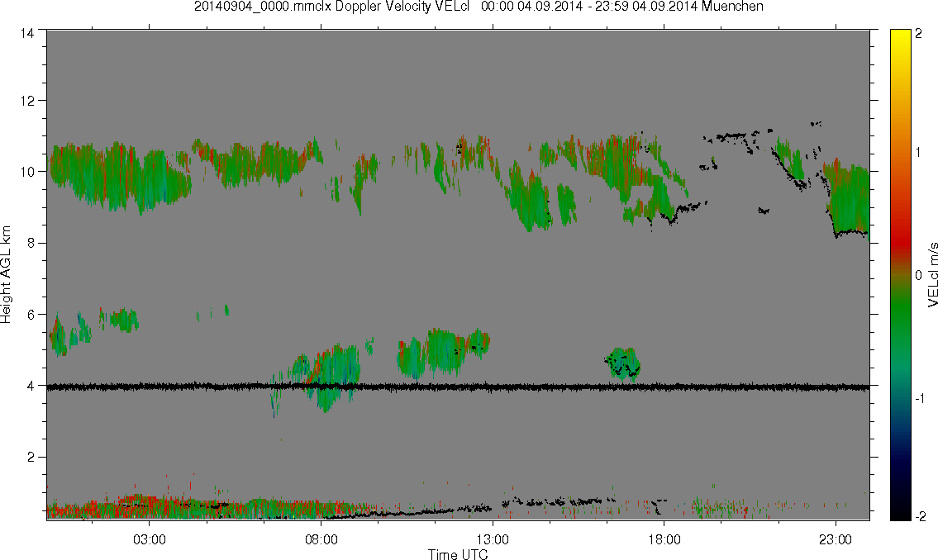Viewport: 938px width, 560px height.
Task: Click the 03:00 time tick label
Action: [x=149, y=539]
